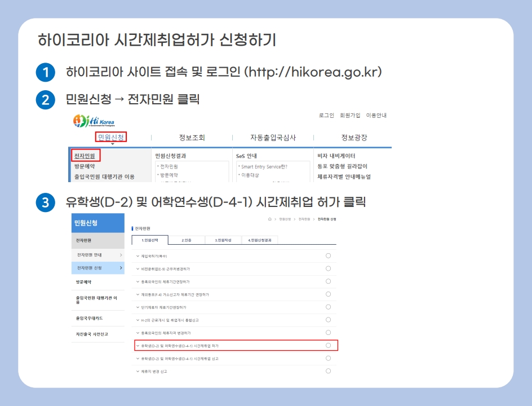532x406 pixels.
Task: Select the 단기체류자 체류기간연장허가 radio button
Action: [328, 307]
